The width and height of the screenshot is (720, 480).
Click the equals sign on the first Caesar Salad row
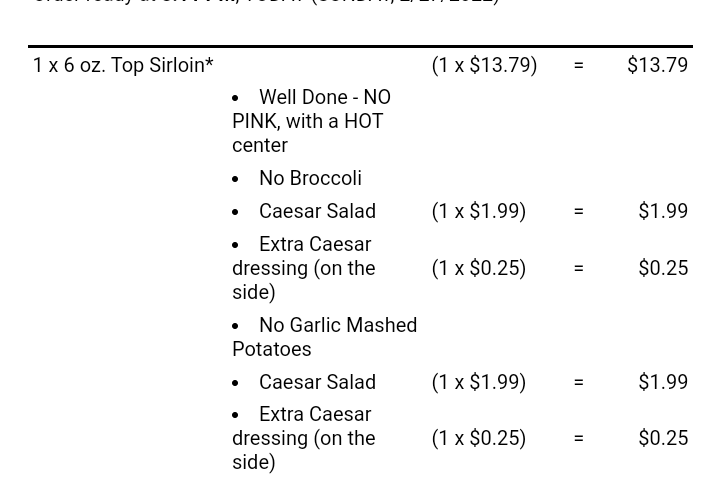[578, 211]
